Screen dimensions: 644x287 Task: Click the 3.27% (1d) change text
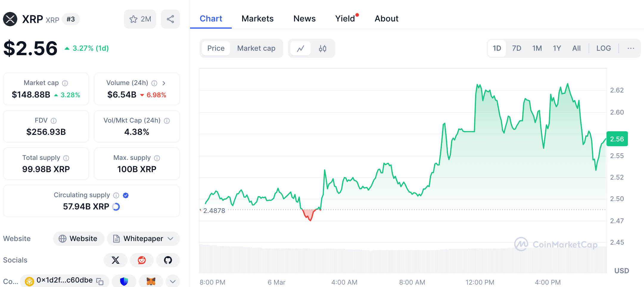(91, 48)
